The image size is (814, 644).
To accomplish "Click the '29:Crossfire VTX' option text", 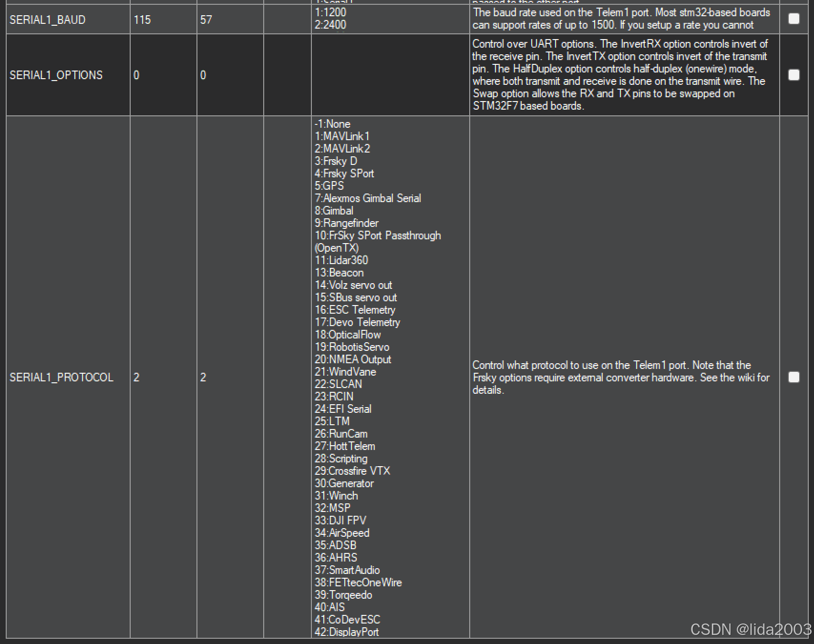I will point(352,471).
